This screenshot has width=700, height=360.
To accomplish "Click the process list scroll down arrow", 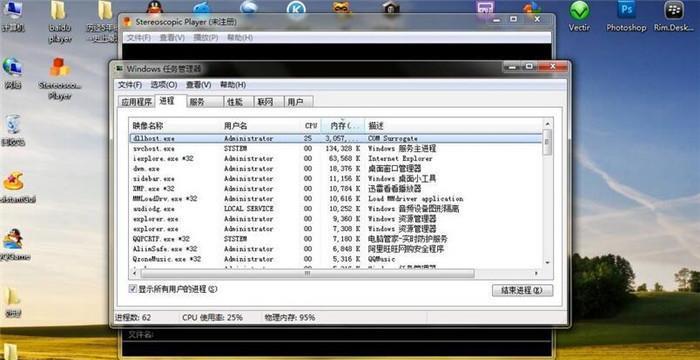I will click(548, 263).
